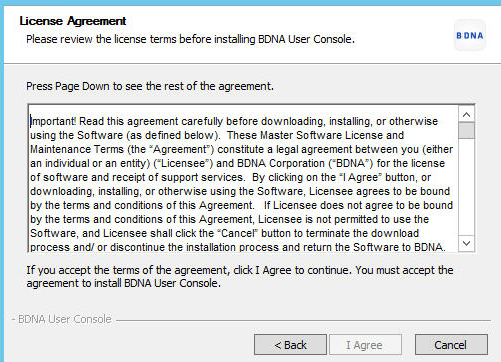Click the quoted "Licensee" term in the license text

point(183,163)
